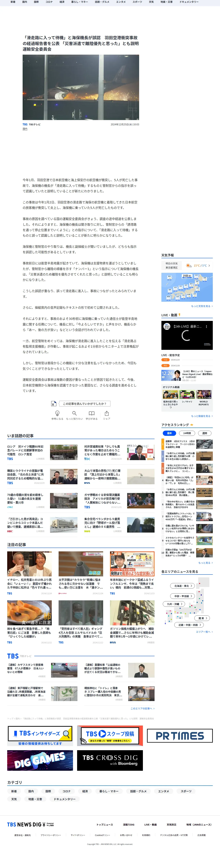Open the article's airplane fire photo

[81, 87]
